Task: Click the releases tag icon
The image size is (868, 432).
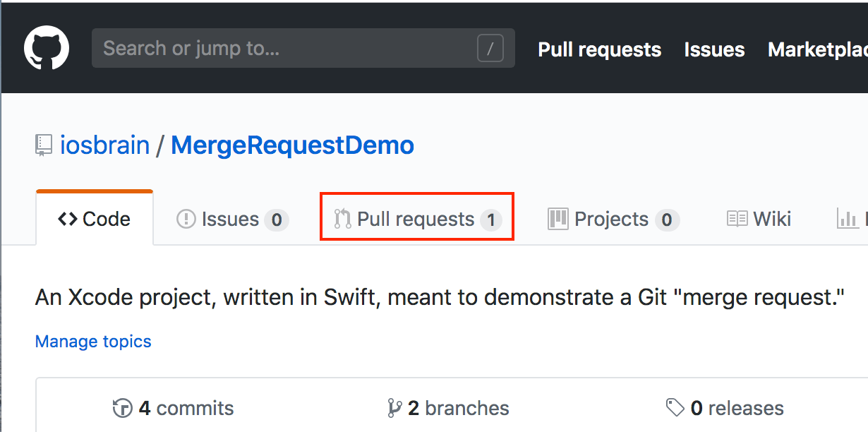Action: coord(675,408)
